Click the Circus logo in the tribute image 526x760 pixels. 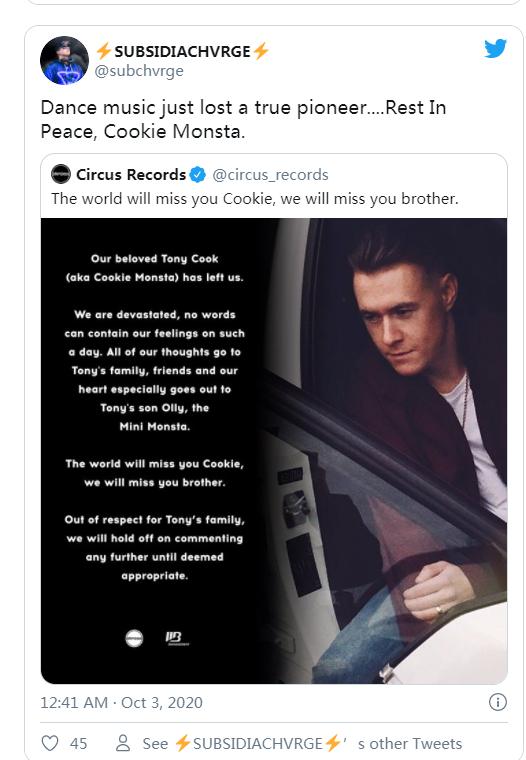[134, 638]
